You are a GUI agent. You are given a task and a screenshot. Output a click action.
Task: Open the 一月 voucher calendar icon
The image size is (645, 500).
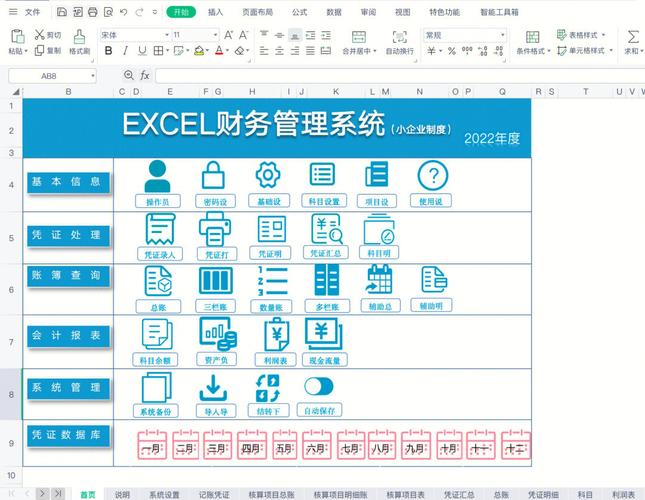[x=152, y=445]
